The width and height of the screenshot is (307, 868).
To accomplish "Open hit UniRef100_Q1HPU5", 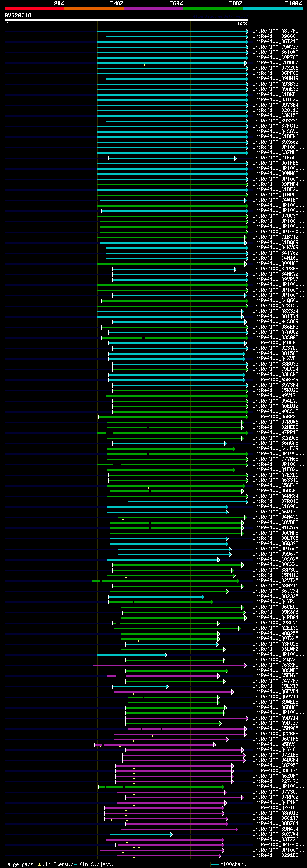I will click(275, 195).
